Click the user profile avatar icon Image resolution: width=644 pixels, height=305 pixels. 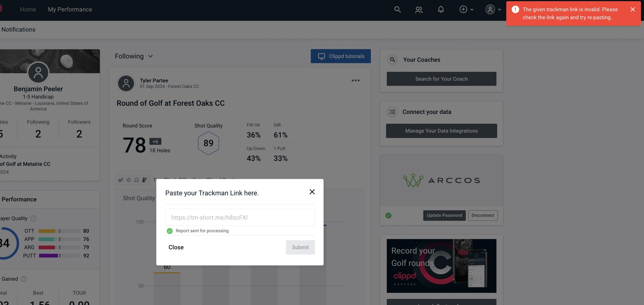coord(490,9)
